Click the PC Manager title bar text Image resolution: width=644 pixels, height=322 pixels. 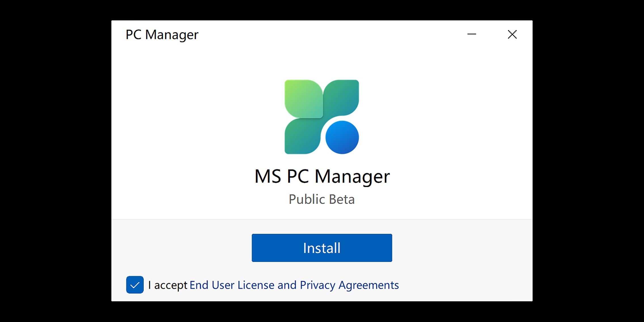click(162, 35)
